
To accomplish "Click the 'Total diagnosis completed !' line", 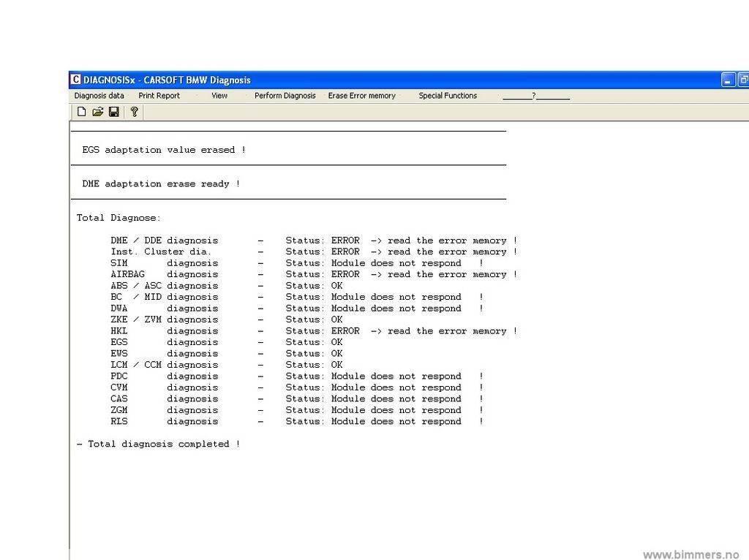I will [x=159, y=444].
